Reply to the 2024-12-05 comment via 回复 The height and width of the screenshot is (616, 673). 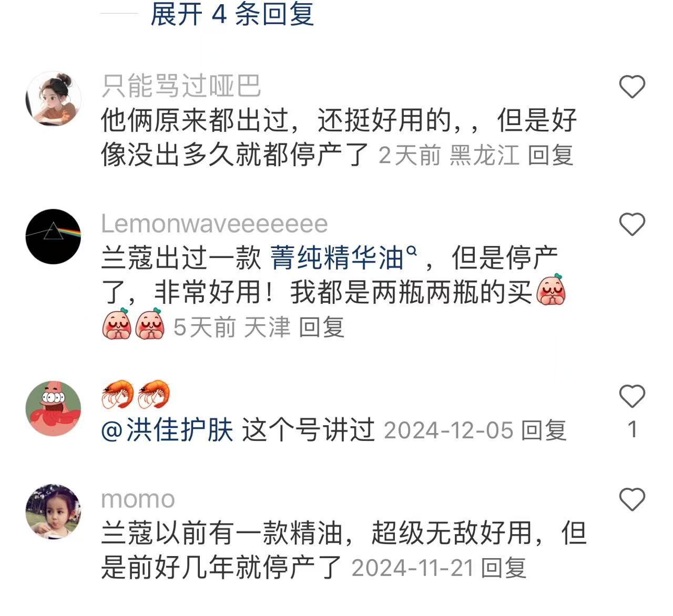[x=544, y=430]
